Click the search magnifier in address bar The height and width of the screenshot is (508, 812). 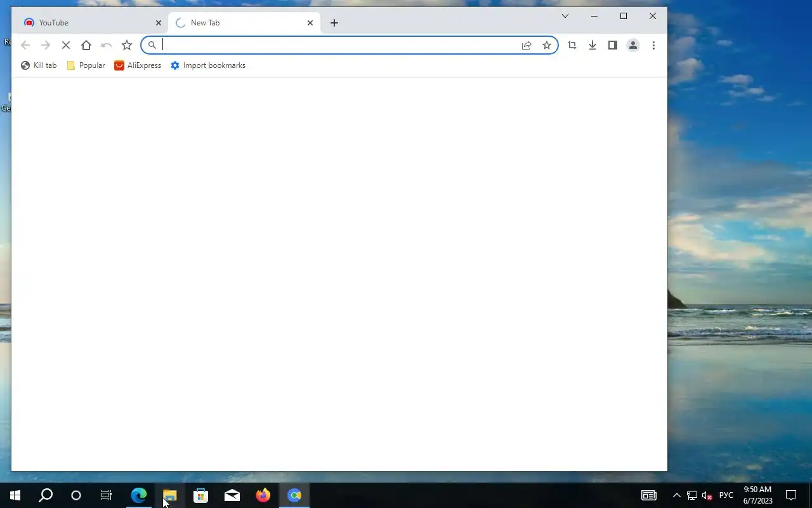click(x=152, y=45)
